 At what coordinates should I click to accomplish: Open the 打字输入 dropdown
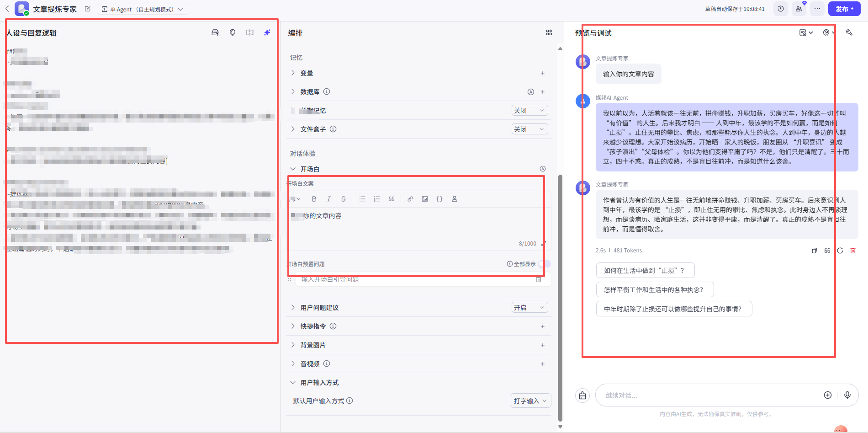click(530, 401)
